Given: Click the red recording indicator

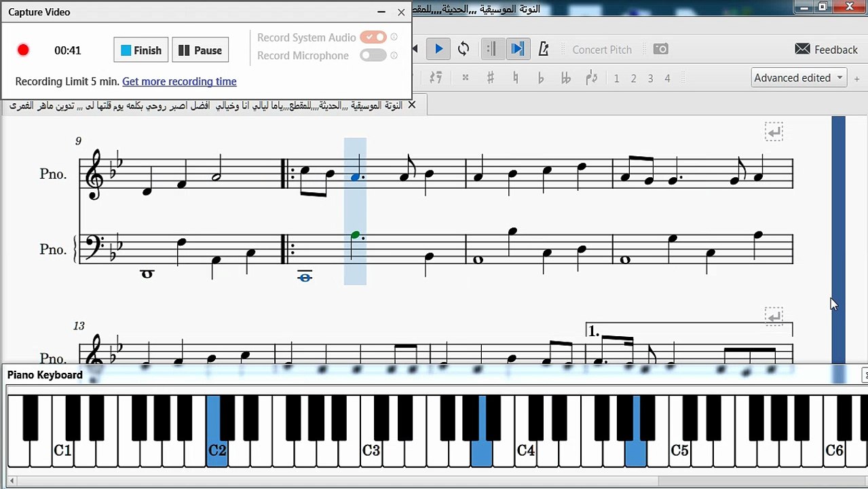Looking at the screenshot, I should tap(23, 50).
